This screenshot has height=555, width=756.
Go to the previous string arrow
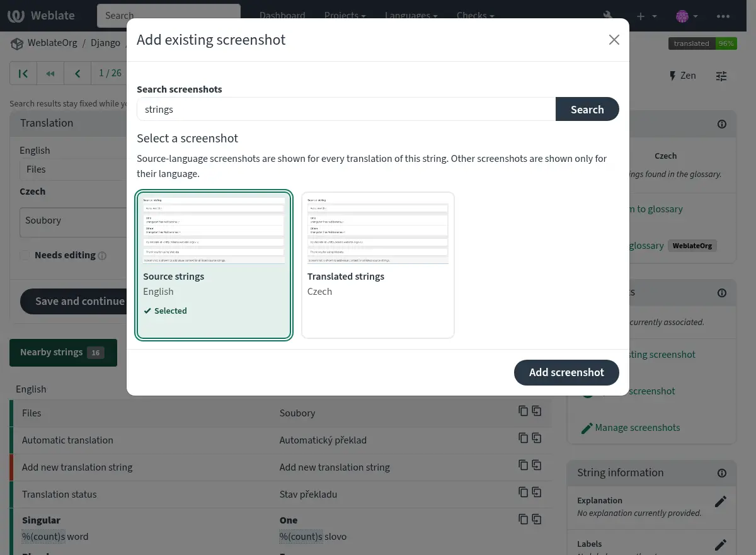(x=77, y=74)
